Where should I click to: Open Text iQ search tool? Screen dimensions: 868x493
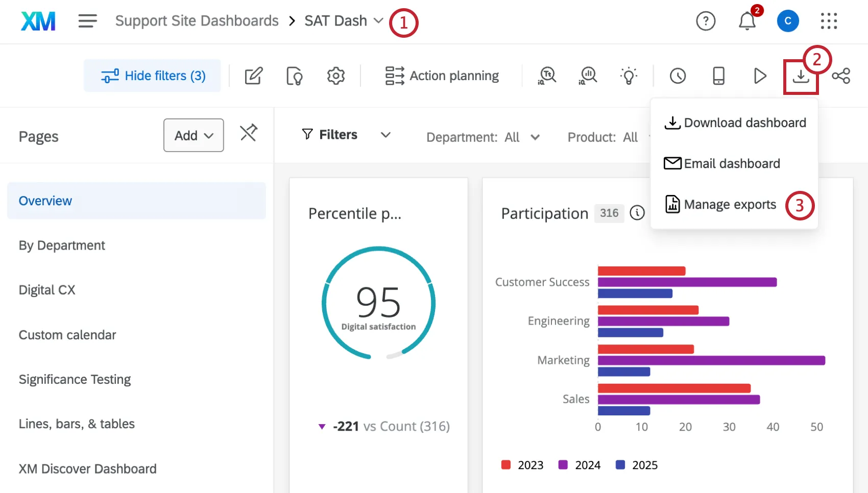(x=546, y=76)
